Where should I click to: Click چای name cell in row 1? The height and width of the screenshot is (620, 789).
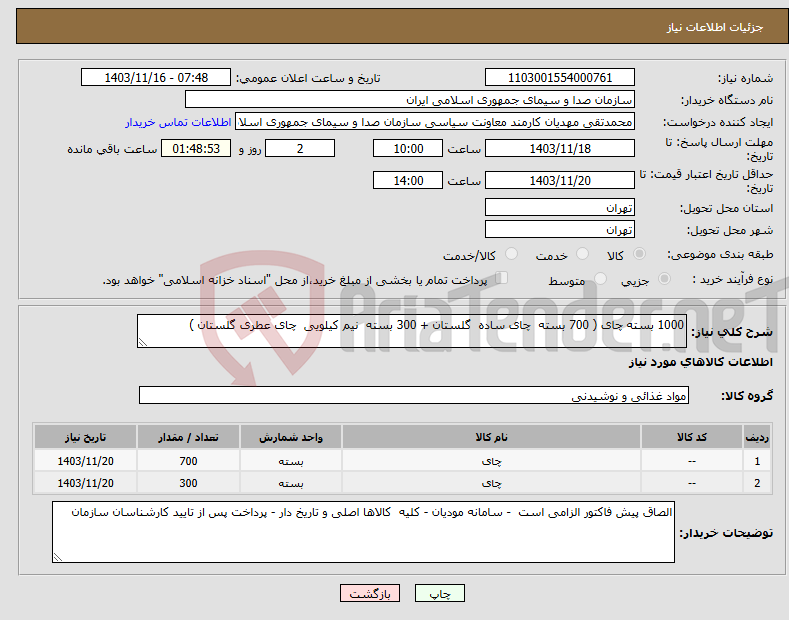tap(492, 460)
